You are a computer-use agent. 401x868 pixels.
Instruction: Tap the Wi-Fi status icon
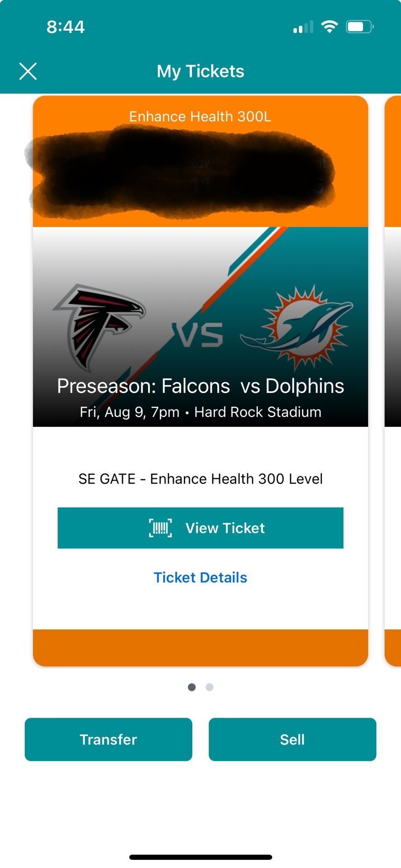330,27
